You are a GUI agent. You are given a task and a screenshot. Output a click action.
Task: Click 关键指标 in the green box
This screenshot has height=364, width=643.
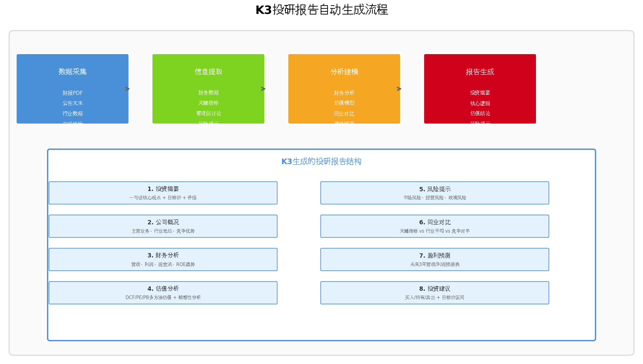208,103
